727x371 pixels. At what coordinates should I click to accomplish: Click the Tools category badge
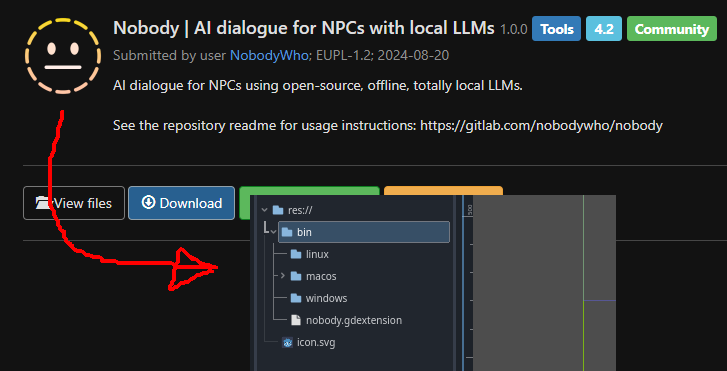pos(556,29)
